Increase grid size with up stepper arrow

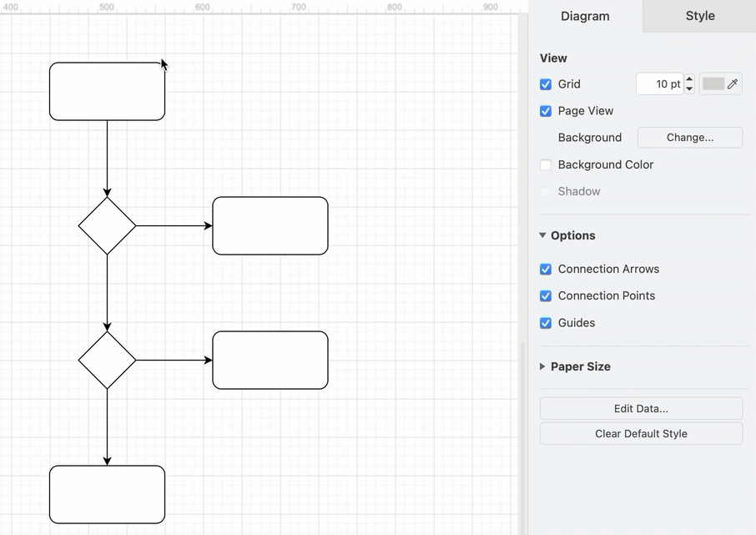pos(689,79)
